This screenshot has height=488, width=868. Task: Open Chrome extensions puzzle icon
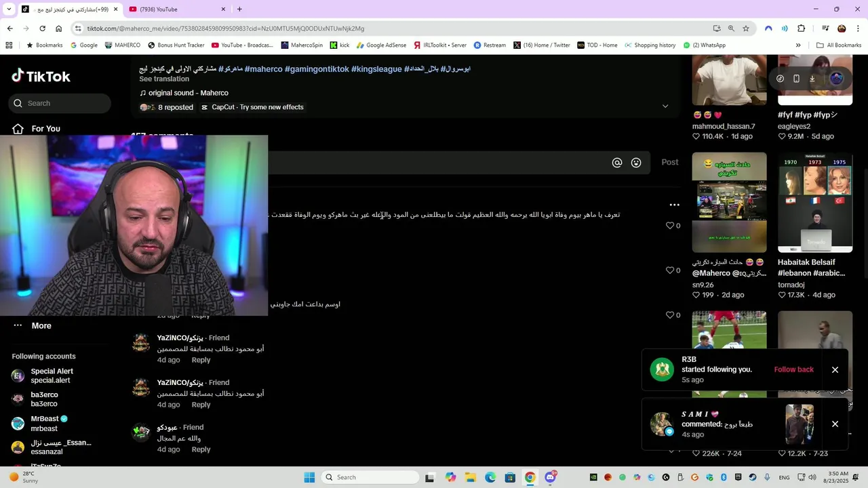point(802,28)
